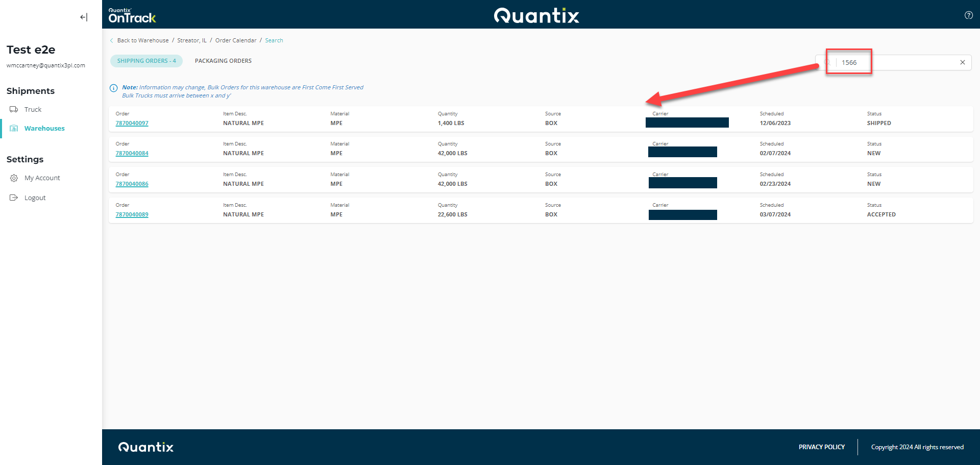Clear the search field with X
Viewport: 980px width, 465px height.
962,62
